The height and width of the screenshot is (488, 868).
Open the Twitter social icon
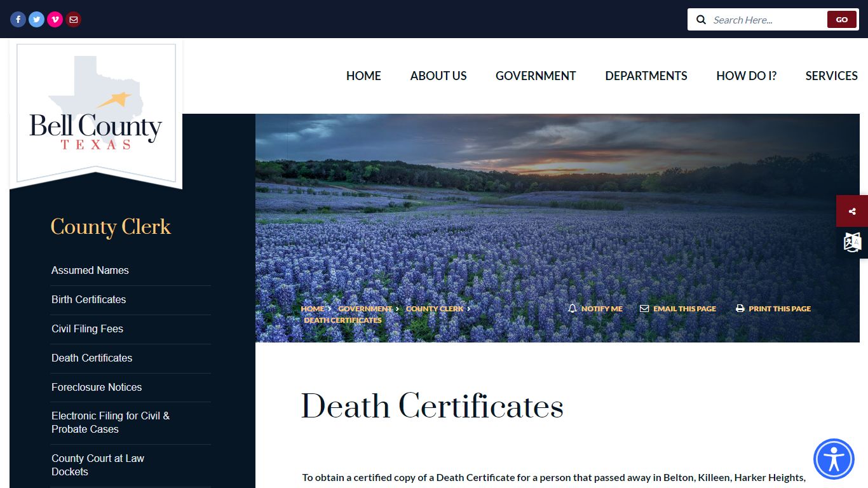[x=36, y=20]
